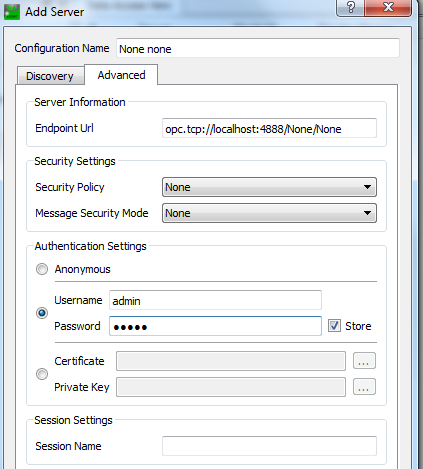The width and height of the screenshot is (423, 469).
Task: Click into the Endpoint Url field
Action: point(269,128)
